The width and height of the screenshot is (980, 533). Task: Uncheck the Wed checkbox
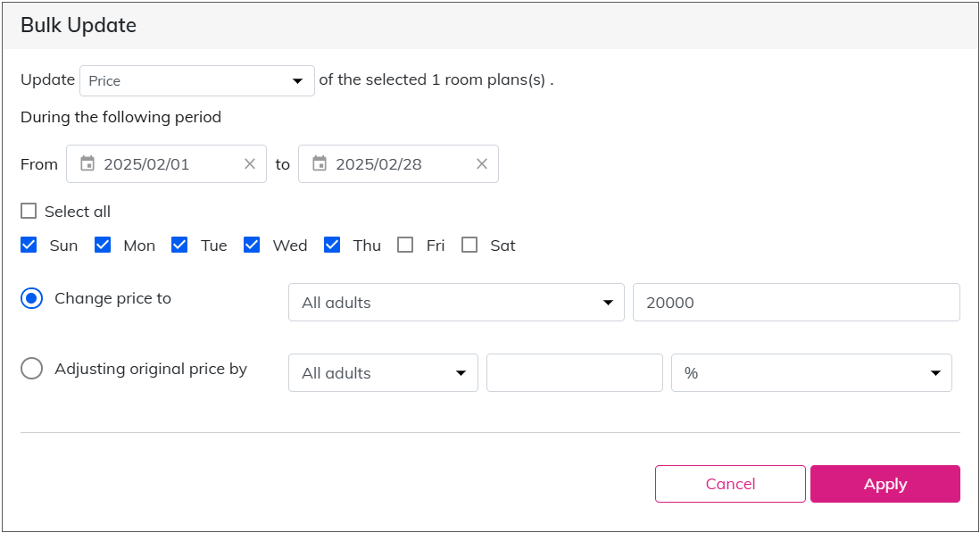tap(252, 245)
